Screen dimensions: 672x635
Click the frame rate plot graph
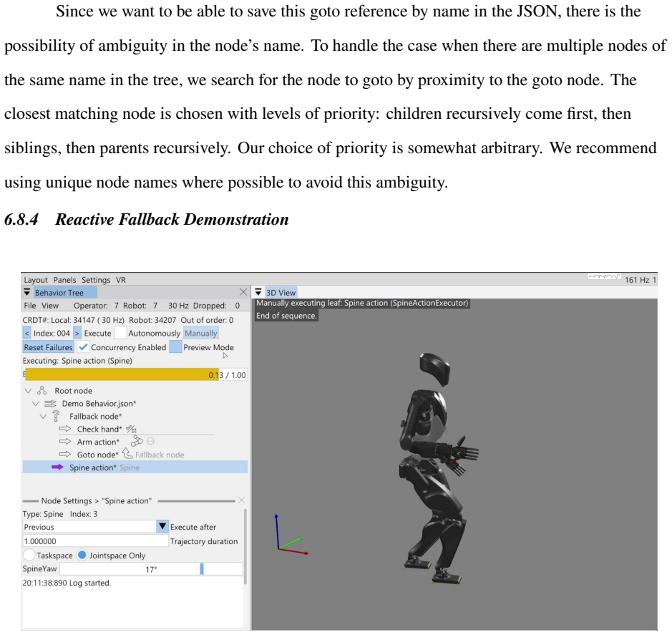tap(604, 277)
